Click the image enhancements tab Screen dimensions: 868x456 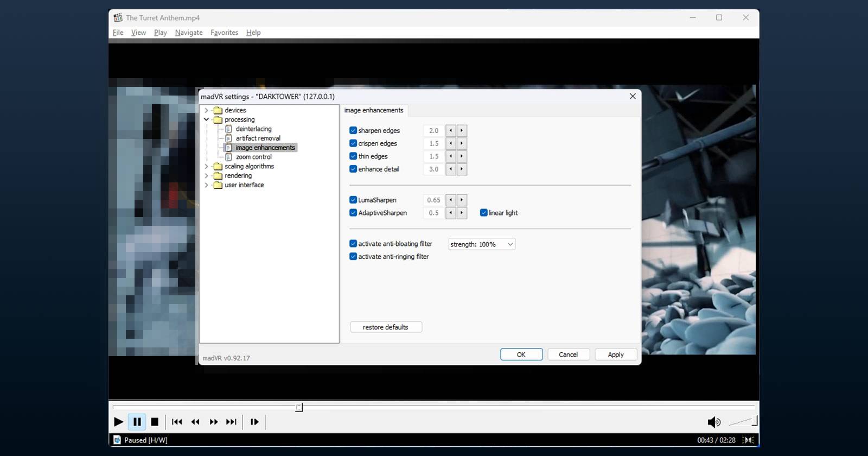374,110
